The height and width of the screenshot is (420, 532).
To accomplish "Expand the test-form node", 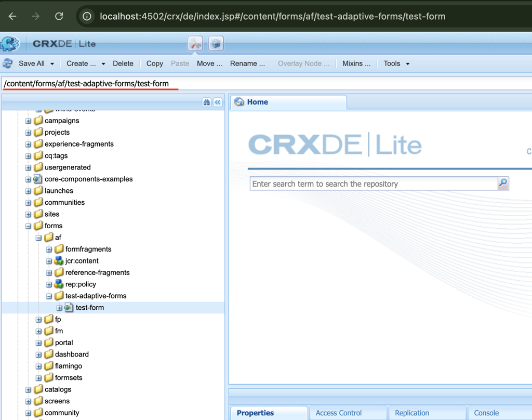I will 59,308.
